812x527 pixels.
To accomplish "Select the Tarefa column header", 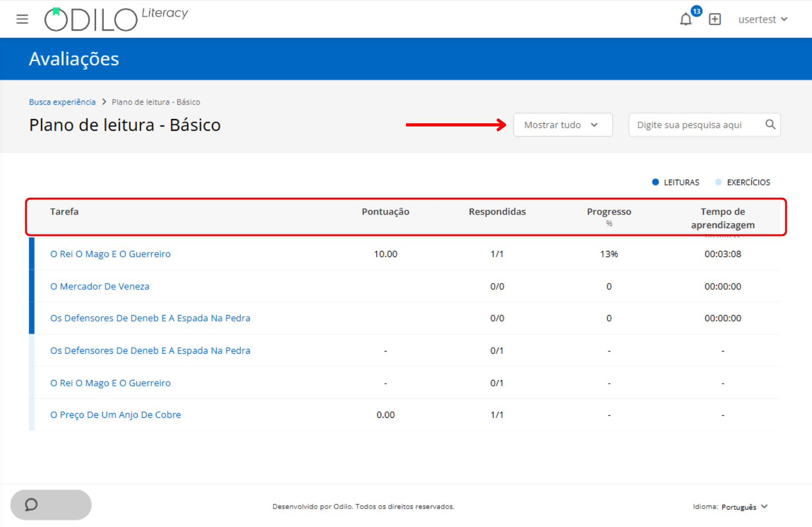I will (x=64, y=212).
